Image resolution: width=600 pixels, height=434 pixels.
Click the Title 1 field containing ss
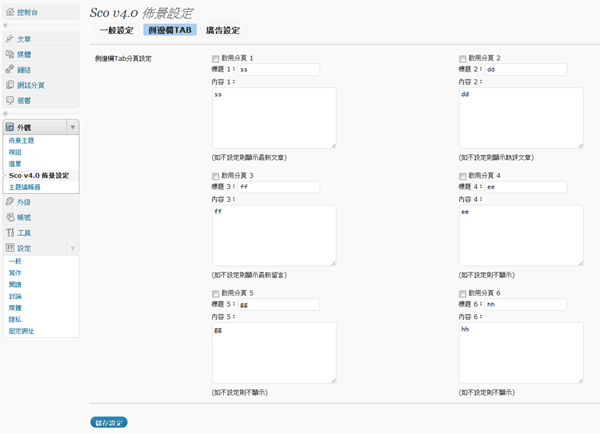pos(279,70)
